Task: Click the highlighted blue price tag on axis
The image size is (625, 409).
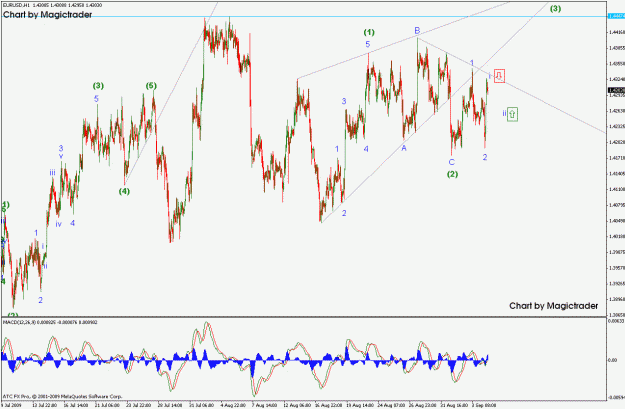Action: click(616, 16)
